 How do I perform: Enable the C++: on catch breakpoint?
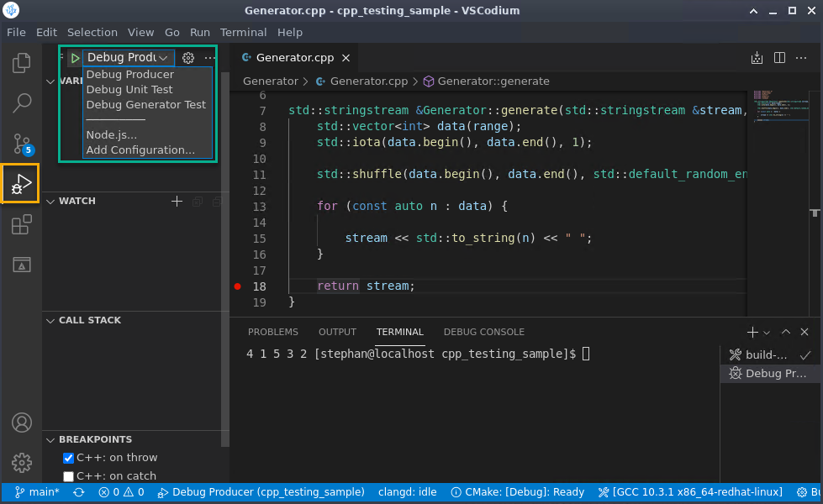(x=68, y=475)
